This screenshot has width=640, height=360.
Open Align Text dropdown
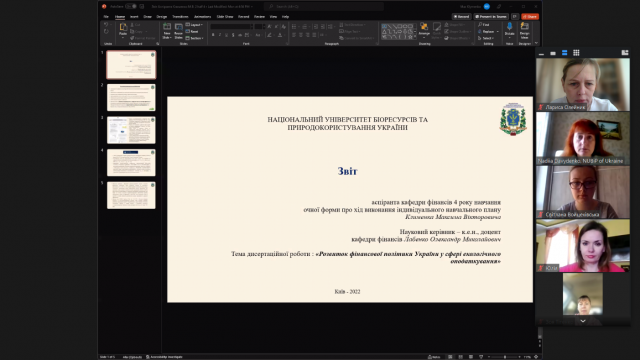350,31
